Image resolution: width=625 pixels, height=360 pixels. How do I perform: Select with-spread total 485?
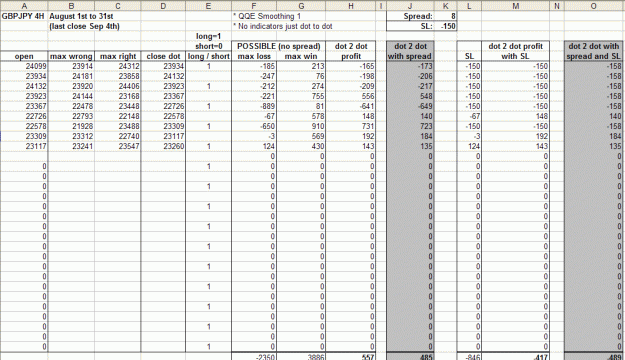[410, 356]
